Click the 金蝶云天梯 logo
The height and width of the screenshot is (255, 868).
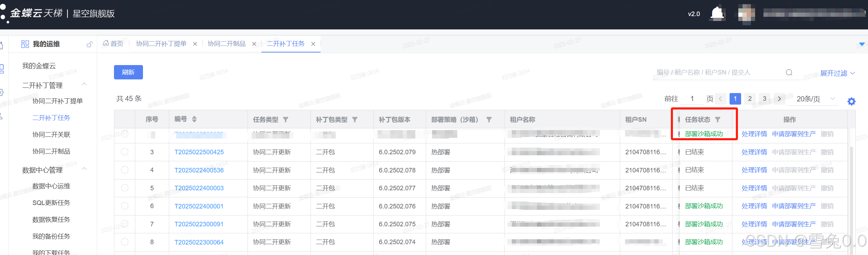[36, 13]
